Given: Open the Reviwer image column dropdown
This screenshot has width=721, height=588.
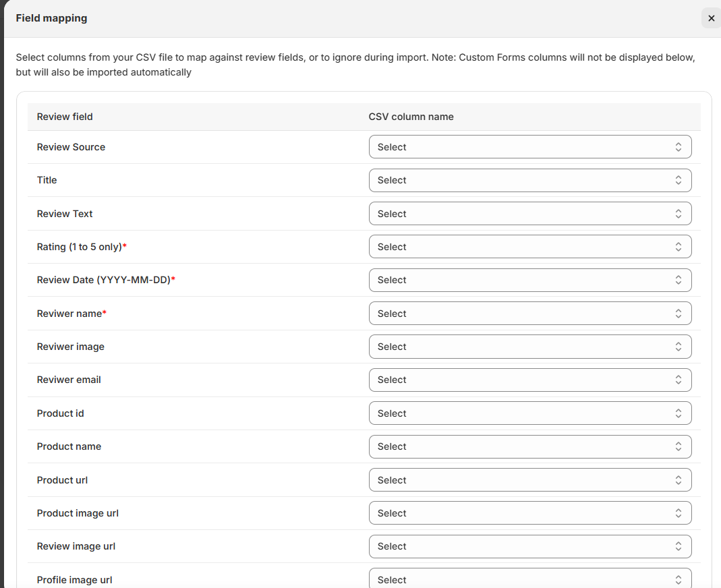Looking at the screenshot, I should [529, 347].
